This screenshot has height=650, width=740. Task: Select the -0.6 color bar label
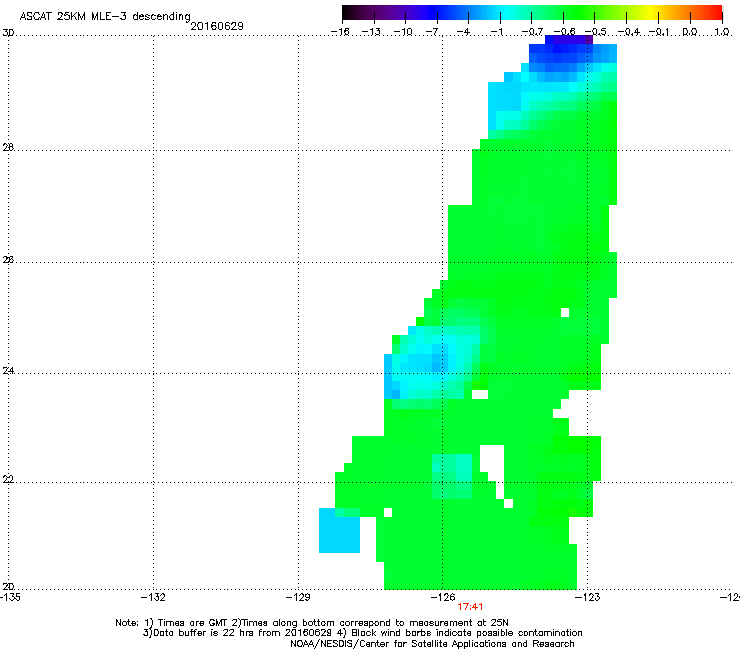(564, 32)
